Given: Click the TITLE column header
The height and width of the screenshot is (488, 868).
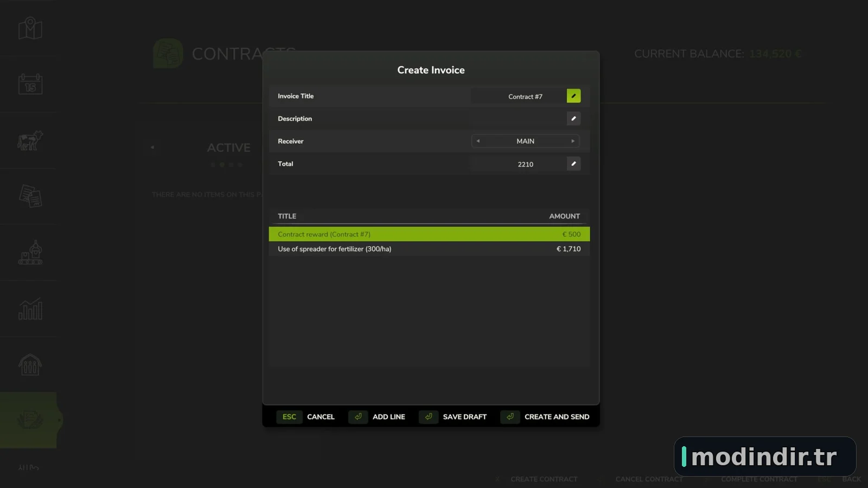Looking at the screenshot, I should pos(287,216).
